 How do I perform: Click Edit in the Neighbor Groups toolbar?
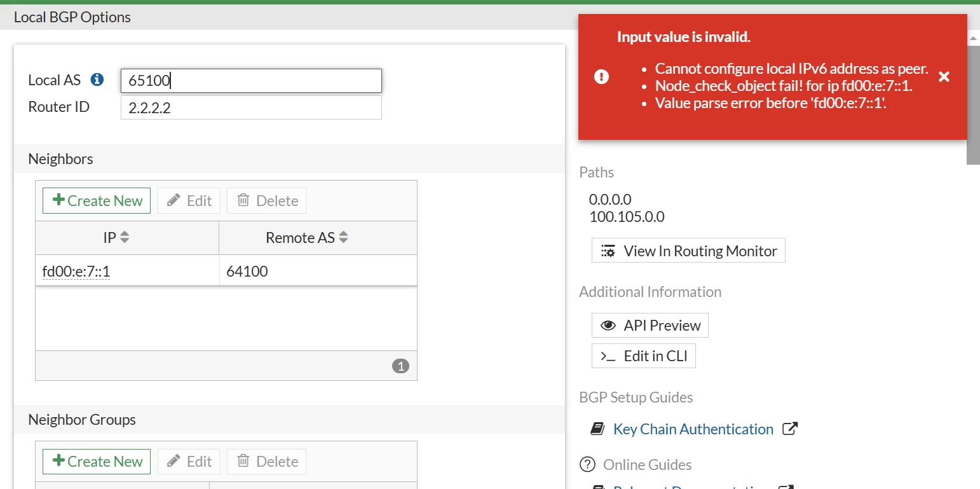point(189,462)
